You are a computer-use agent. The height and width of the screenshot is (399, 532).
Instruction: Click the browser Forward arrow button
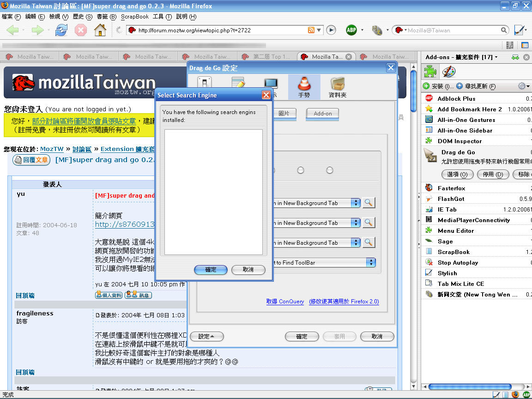(x=37, y=30)
